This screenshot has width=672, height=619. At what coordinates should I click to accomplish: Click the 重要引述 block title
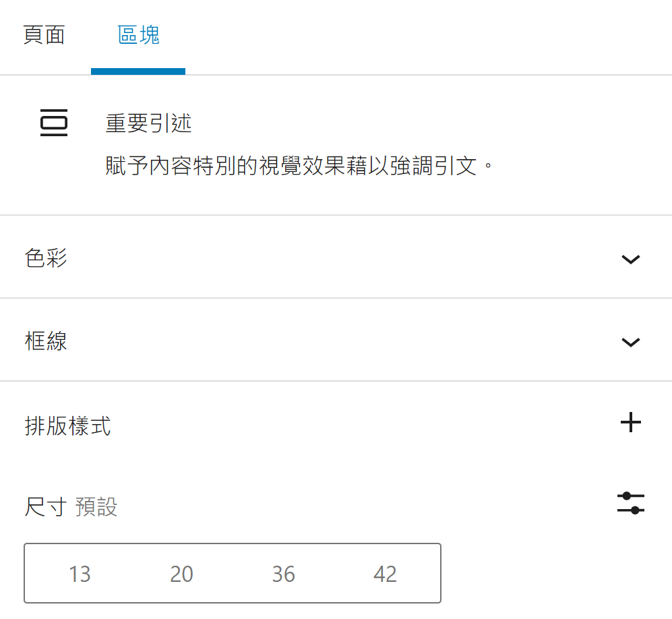(148, 123)
